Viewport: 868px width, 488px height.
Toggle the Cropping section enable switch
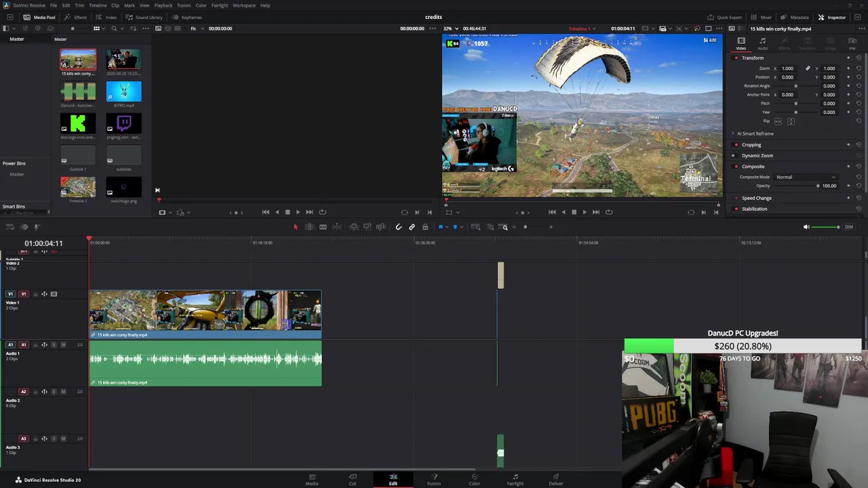(736, 144)
